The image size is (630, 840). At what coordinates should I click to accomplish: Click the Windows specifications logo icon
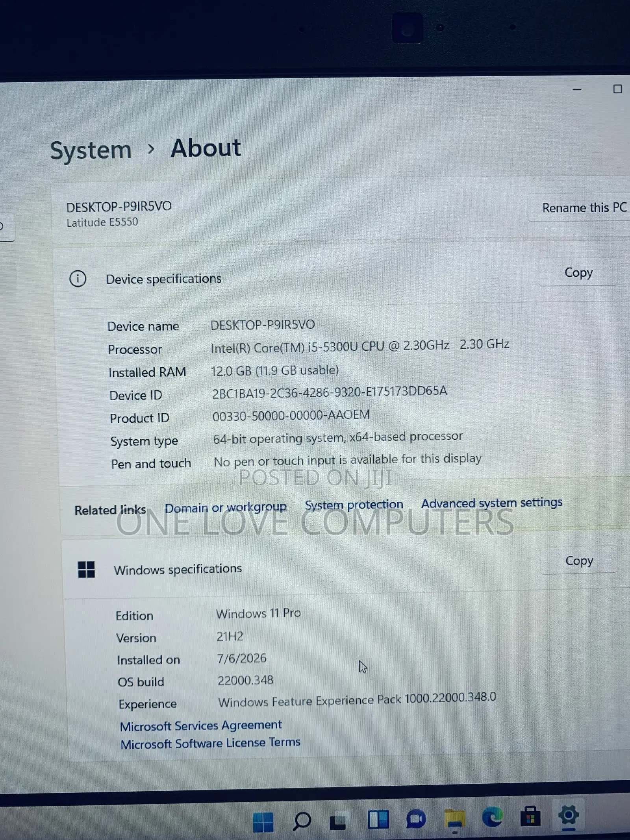tap(86, 570)
